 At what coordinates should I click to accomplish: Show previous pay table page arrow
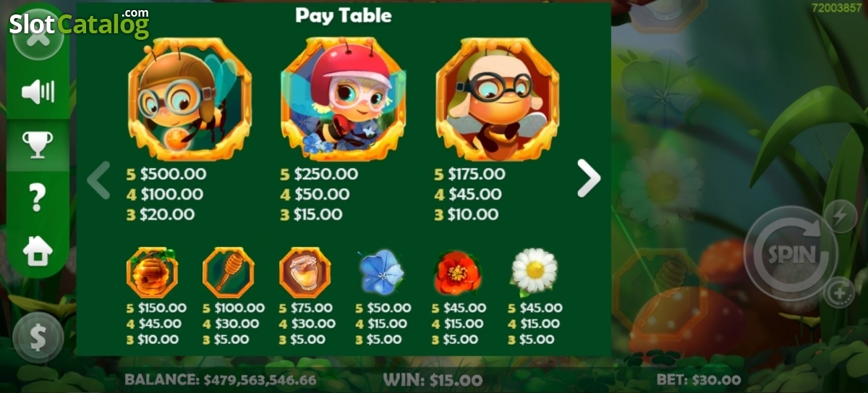99,180
